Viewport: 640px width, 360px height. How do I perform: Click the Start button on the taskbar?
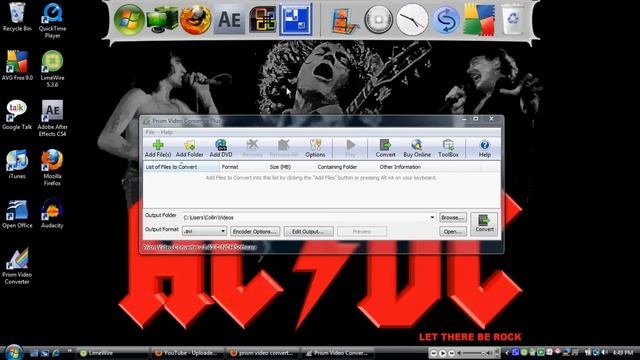click(13, 353)
